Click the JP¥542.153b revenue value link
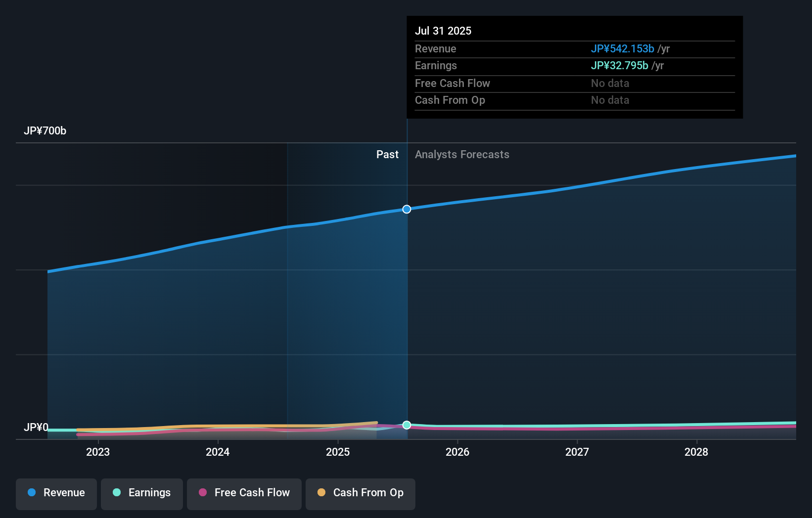Image resolution: width=812 pixels, height=518 pixels. (x=623, y=49)
